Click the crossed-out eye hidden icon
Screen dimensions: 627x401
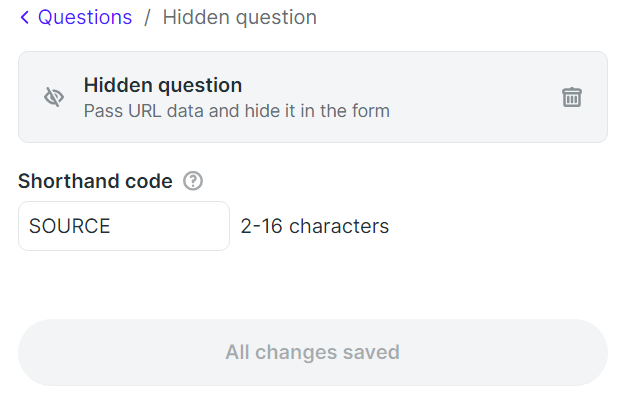tap(54, 97)
